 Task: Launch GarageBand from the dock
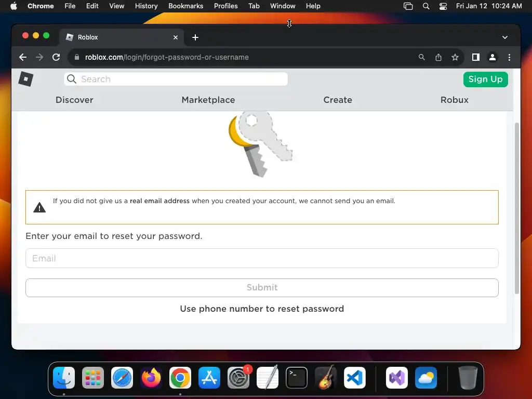point(326,378)
